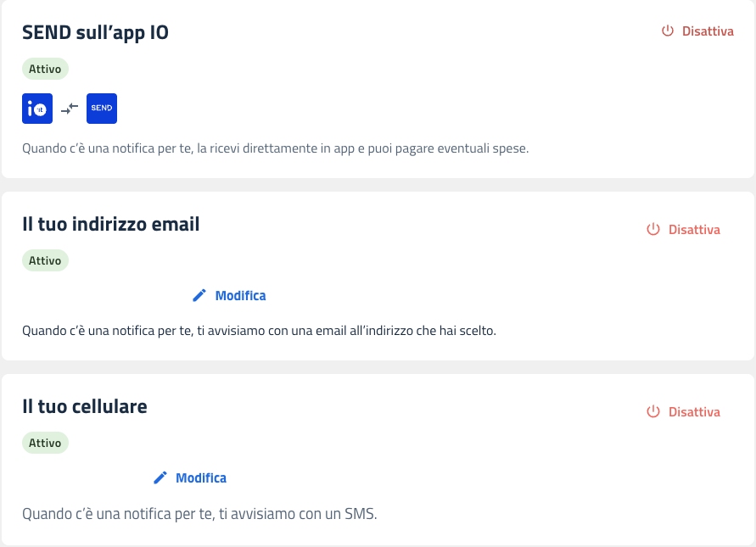Click the "Il tuo cellulare" heading
The image size is (756, 547).
point(85,406)
